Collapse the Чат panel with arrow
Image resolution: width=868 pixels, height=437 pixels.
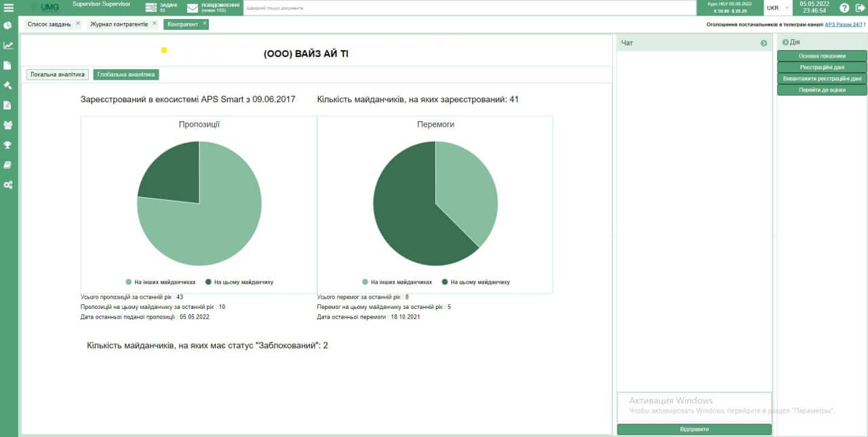764,43
